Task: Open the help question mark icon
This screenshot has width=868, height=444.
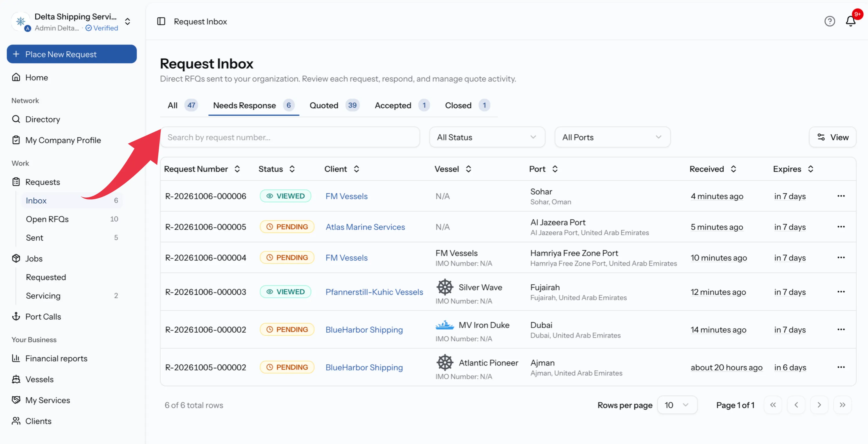Action: click(830, 21)
